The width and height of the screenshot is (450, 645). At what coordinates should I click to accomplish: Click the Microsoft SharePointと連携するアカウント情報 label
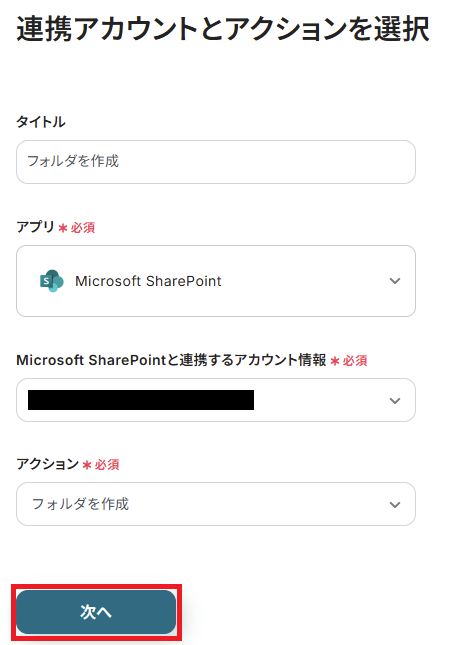tap(171, 360)
